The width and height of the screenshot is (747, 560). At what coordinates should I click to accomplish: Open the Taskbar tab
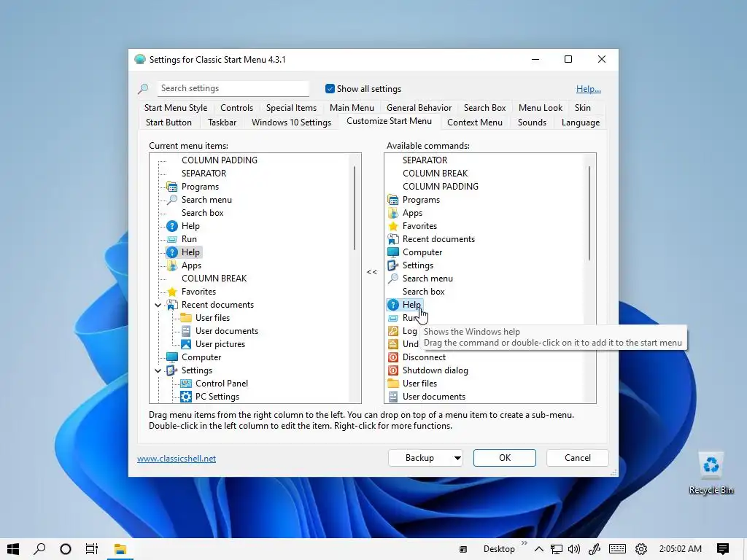pos(222,122)
